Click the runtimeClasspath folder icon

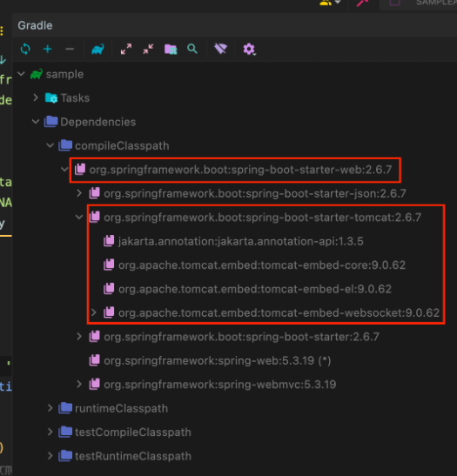(x=65, y=408)
